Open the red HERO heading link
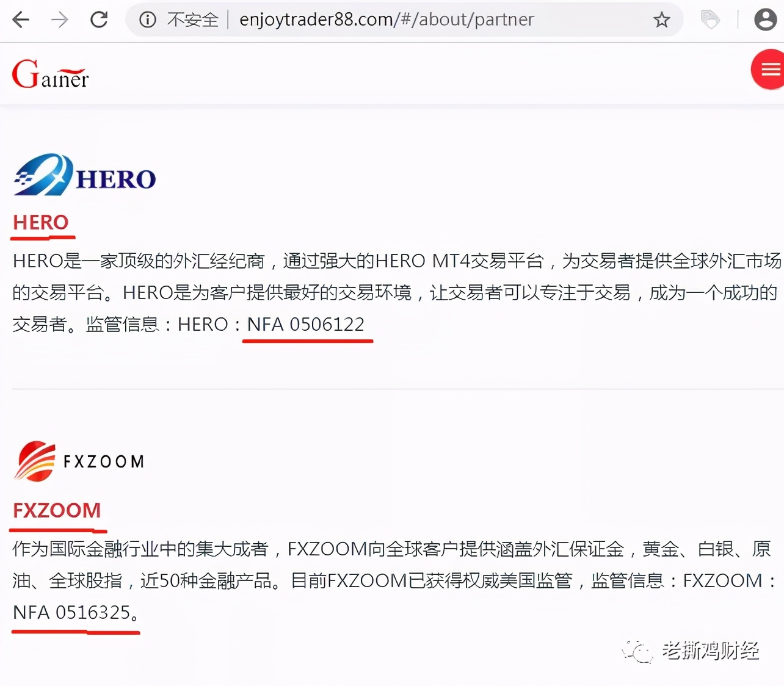 pyautogui.click(x=41, y=222)
